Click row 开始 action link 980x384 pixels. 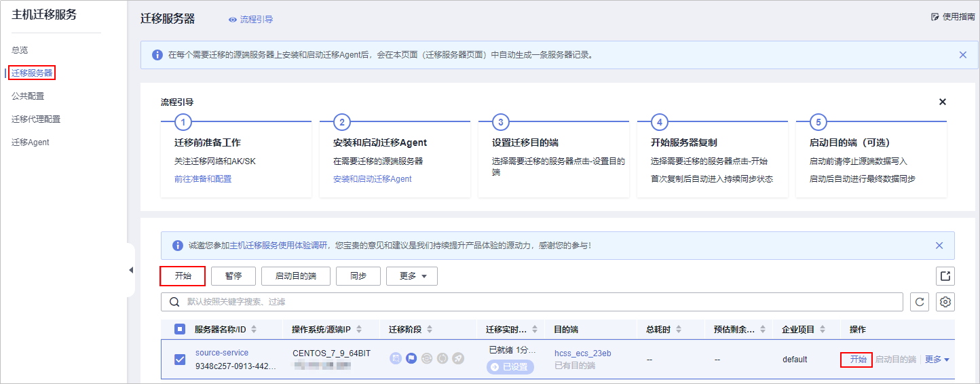pos(859,360)
